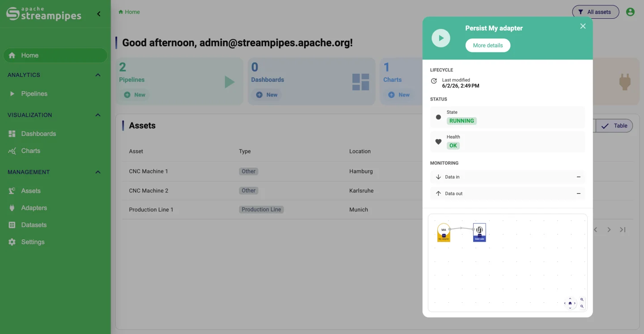Image resolution: width=644 pixels, height=334 pixels.
Task: Start pipeline with the round play button
Action: 441,38
